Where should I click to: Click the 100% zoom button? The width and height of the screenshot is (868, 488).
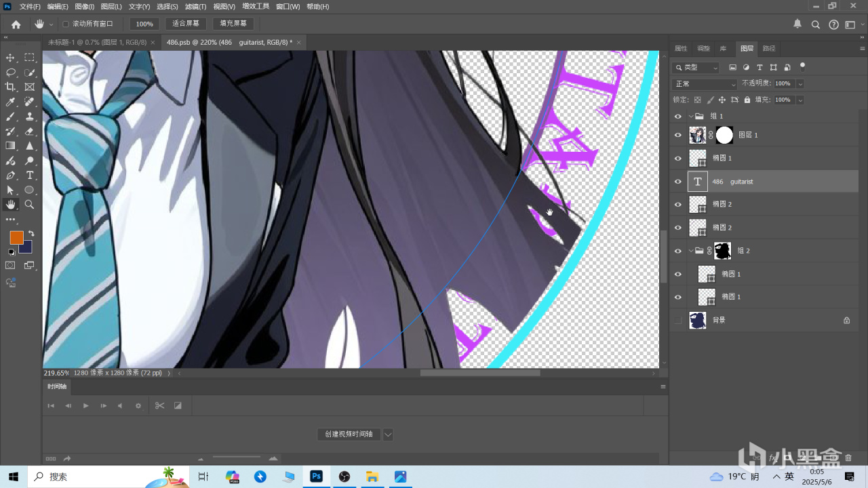(x=144, y=24)
